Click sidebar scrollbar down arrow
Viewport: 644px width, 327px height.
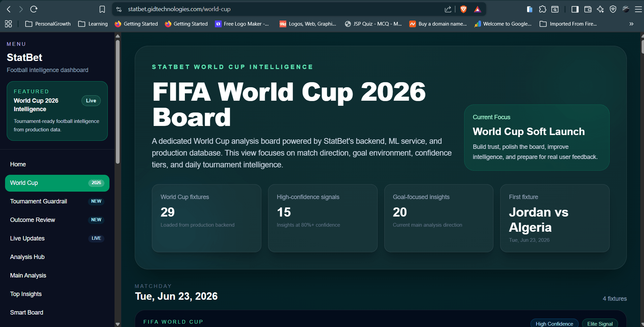(118, 324)
